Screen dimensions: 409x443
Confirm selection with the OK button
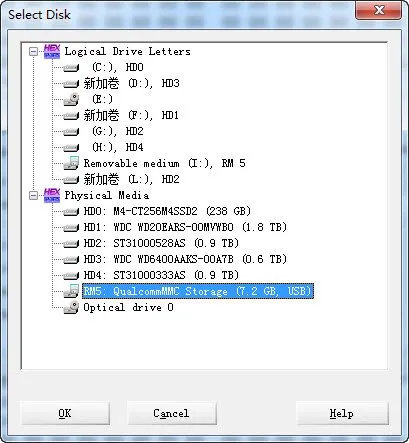(x=65, y=413)
